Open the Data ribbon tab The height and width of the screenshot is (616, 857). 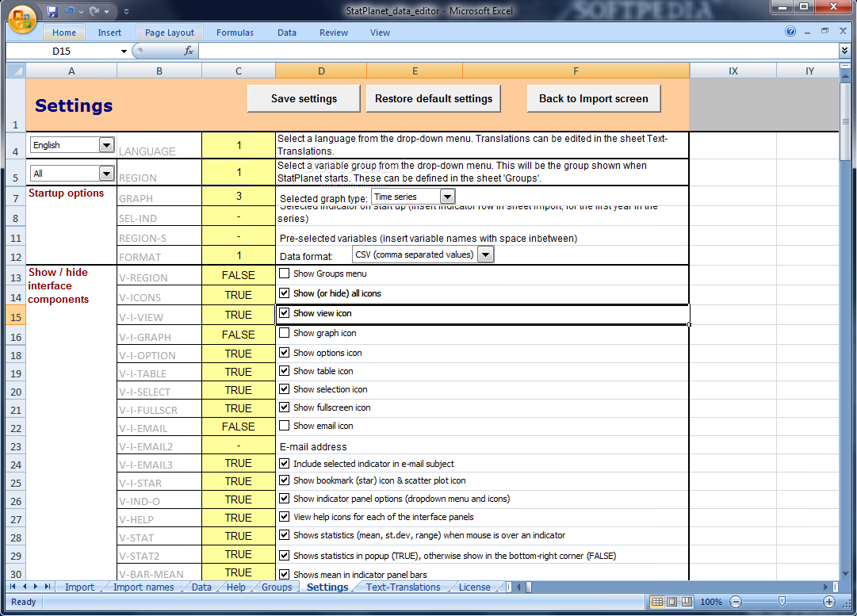(287, 33)
